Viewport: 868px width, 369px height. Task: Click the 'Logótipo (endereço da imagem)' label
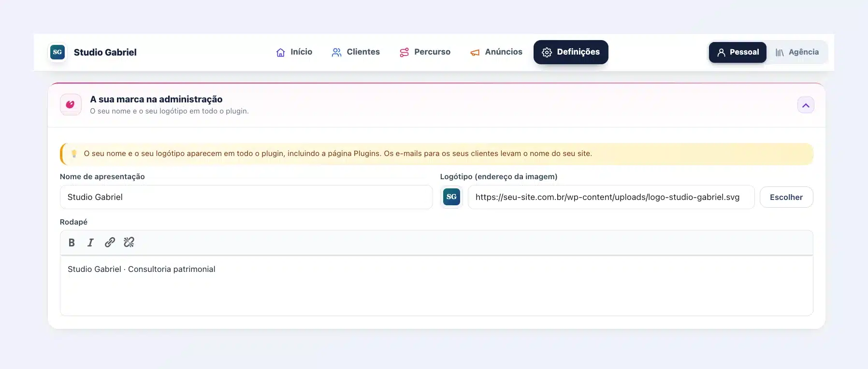click(499, 177)
